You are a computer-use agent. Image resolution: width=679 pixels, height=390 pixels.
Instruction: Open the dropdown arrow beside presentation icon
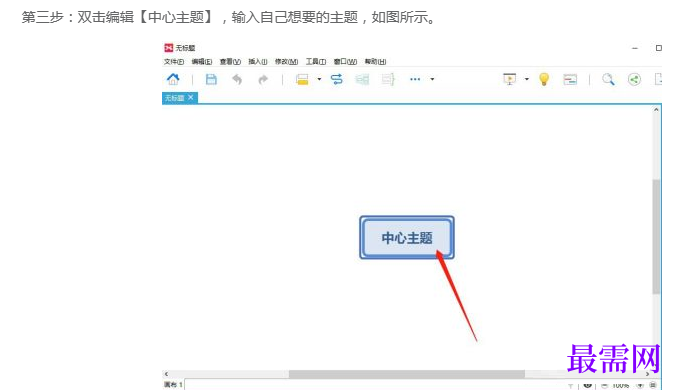(527, 79)
